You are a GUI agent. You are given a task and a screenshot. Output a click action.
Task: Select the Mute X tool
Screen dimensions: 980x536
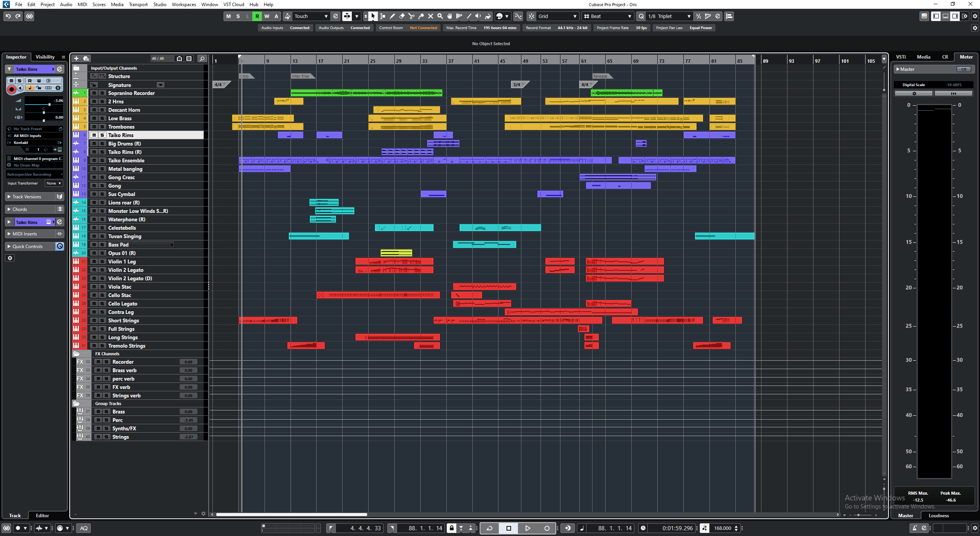point(430,16)
